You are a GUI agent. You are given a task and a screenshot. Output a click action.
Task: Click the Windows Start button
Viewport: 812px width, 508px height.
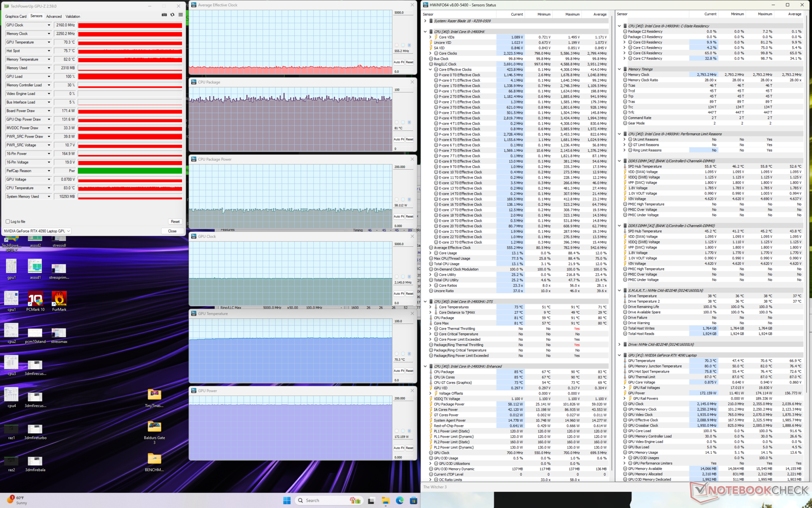pos(287,500)
